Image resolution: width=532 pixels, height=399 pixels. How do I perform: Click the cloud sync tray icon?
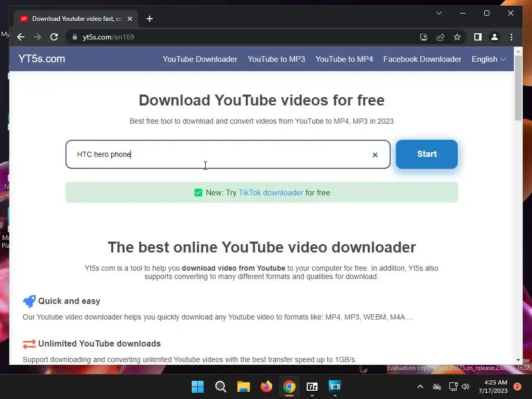pyautogui.click(x=437, y=387)
